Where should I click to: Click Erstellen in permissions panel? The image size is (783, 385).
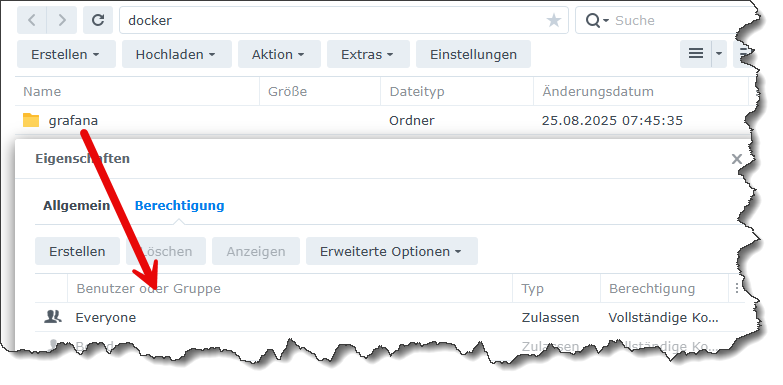click(77, 251)
